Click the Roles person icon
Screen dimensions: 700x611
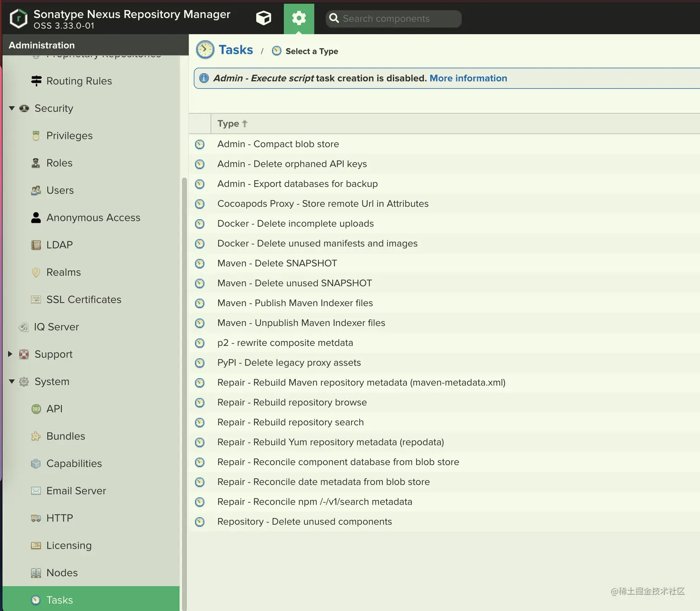pyautogui.click(x=36, y=163)
